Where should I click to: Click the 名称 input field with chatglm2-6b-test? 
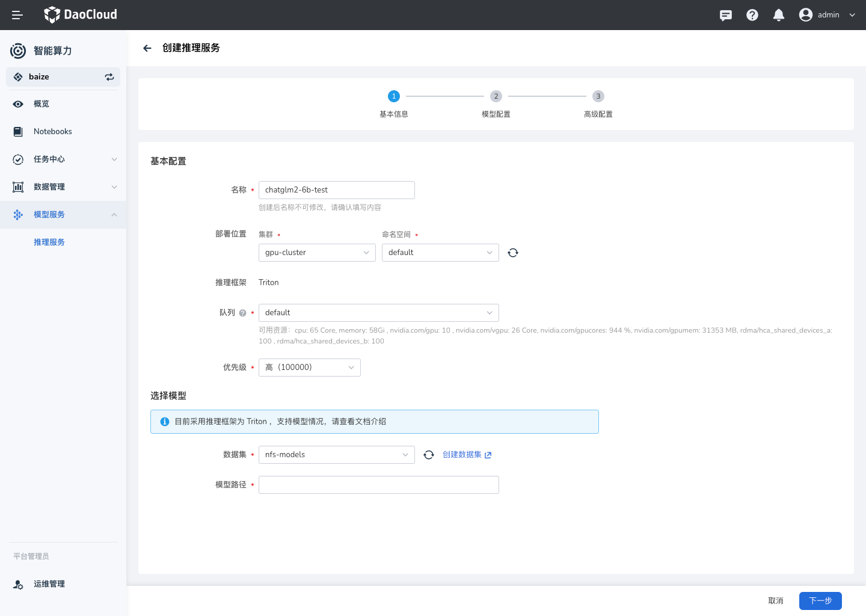(x=337, y=190)
